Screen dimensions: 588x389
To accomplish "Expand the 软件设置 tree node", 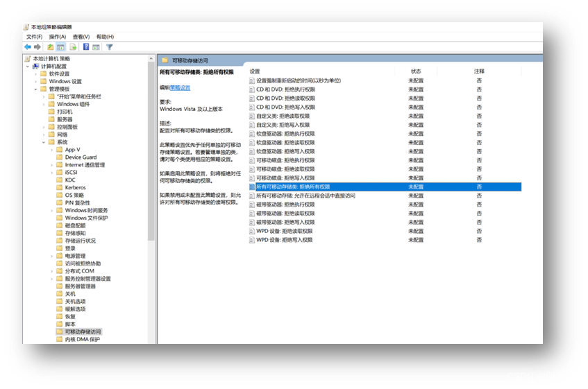I will coord(35,74).
